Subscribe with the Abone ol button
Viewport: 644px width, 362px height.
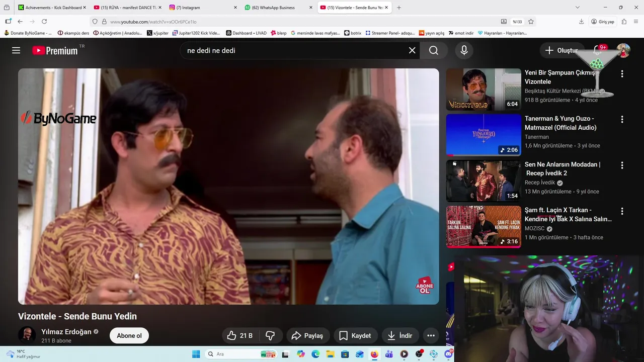pyautogui.click(x=129, y=335)
